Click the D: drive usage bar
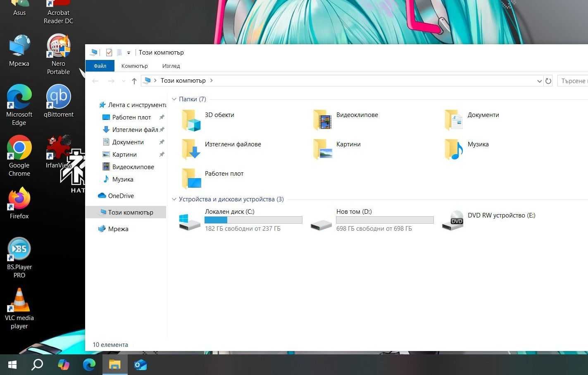 (x=385, y=220)
